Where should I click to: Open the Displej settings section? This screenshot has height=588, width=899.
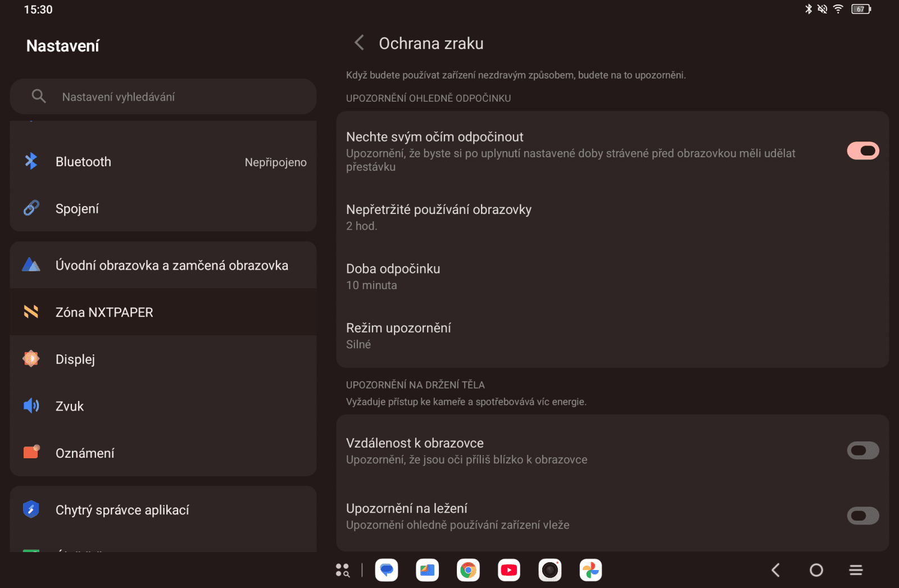pyautogui.click(x=75, y=359)
